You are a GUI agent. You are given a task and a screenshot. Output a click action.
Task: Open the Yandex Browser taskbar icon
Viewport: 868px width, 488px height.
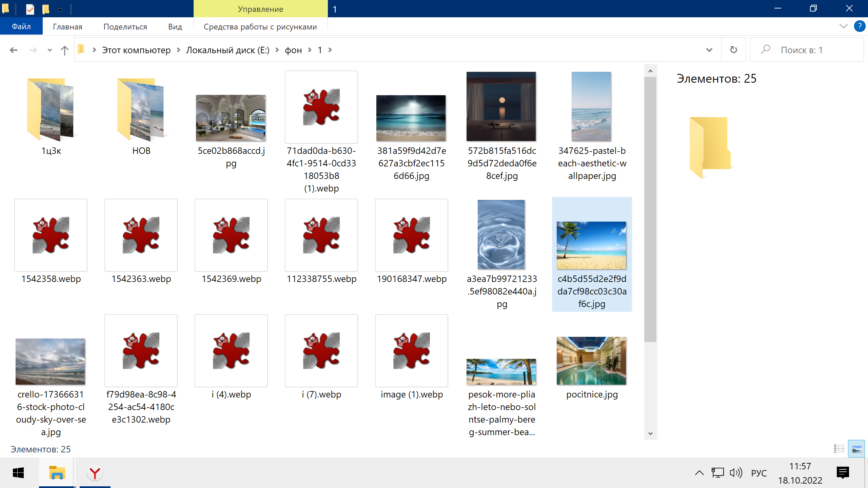coord(95,473)
